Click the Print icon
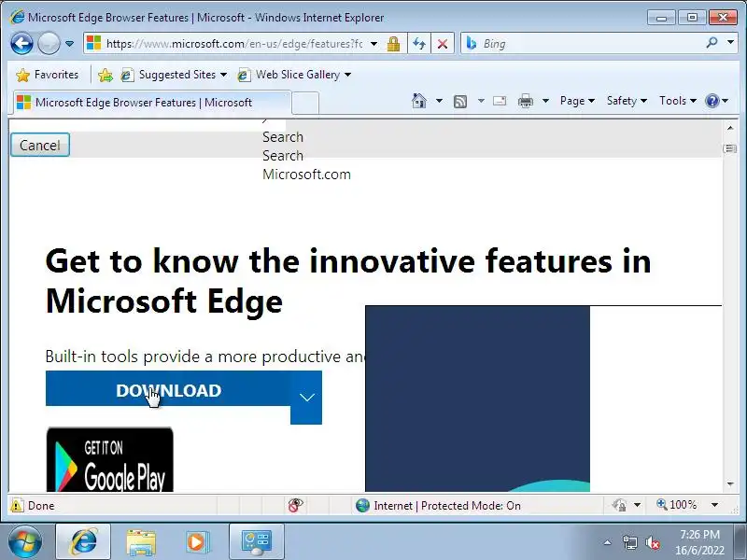747x560 pixels. tap(526, 101)
